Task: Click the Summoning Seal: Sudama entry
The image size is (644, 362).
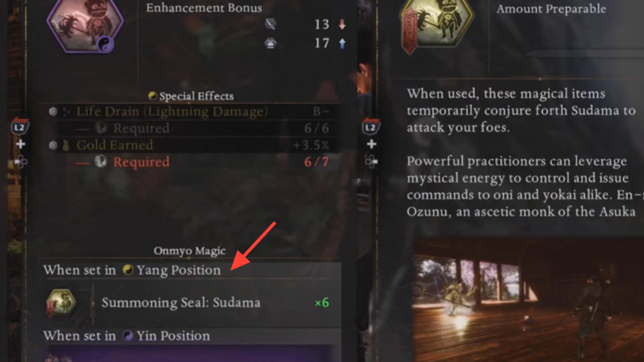Action: pyautogui.click(x=191, y=303)
